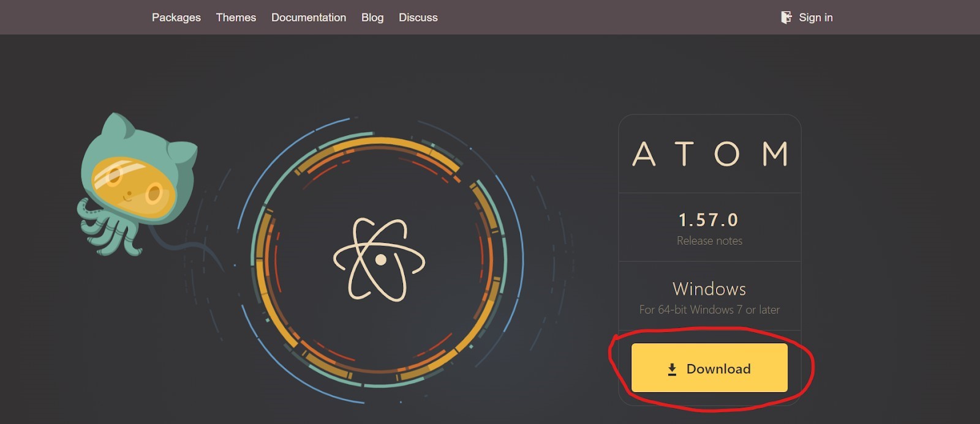980x424 pixels.
Task: Click the Sign in text link
Action: point(815,18)
